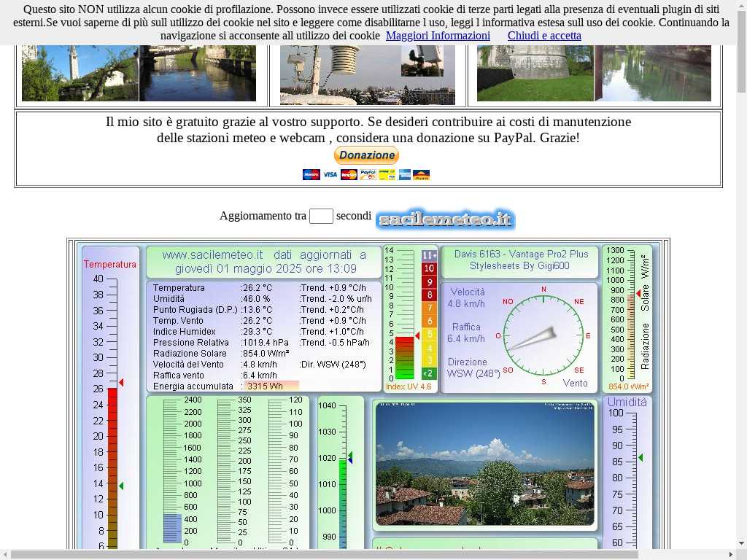Click the UV level 8 red block
Image resolution: width=747 pixels, height=560 pixels.
pos(429,295)
